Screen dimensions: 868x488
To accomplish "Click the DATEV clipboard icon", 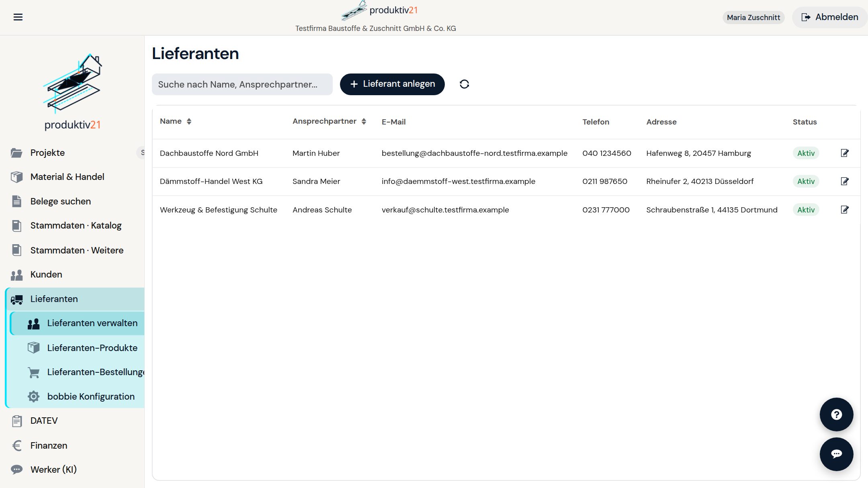I will pyautogui.click(x=16, y=421).
